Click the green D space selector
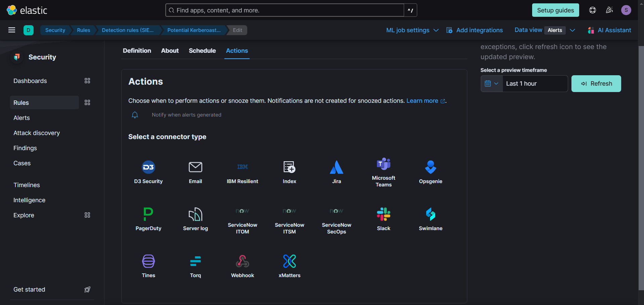 29,30
